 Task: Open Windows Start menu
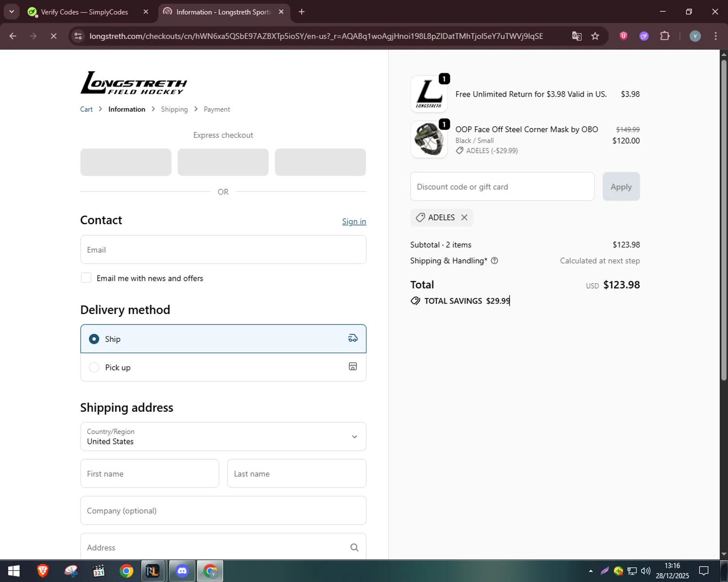pos(14,571)
